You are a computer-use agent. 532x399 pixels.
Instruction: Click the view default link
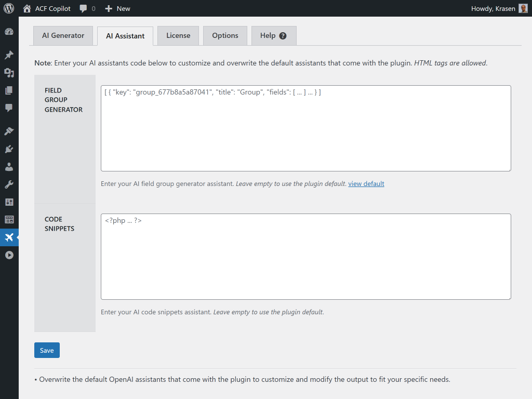(x=366, y=183)
